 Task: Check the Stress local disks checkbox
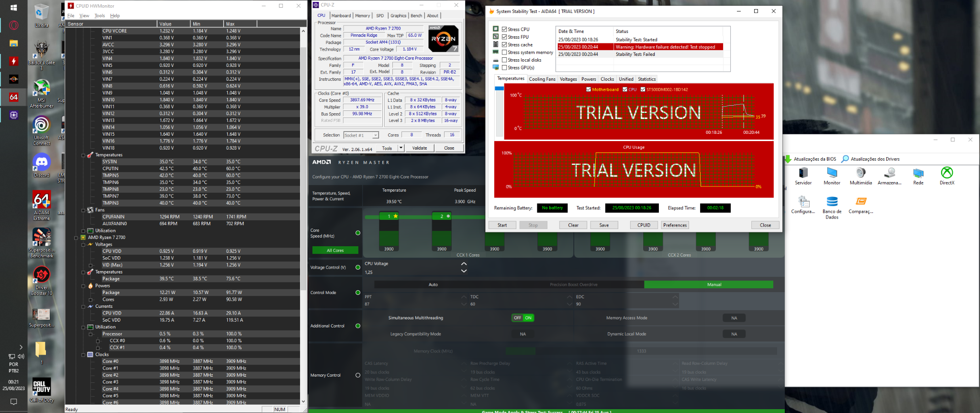(504, 60)
